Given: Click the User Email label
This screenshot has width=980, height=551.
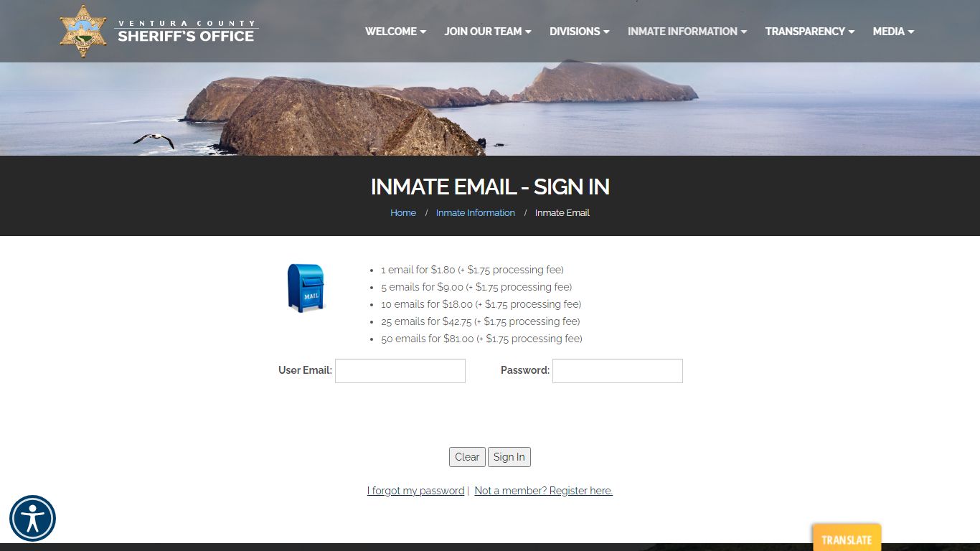Looking at the screenshot, I should pyautogui.click(x=305, y=370).
